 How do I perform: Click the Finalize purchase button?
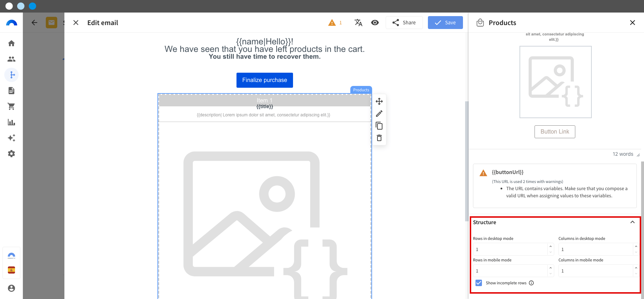coord(265,80)
